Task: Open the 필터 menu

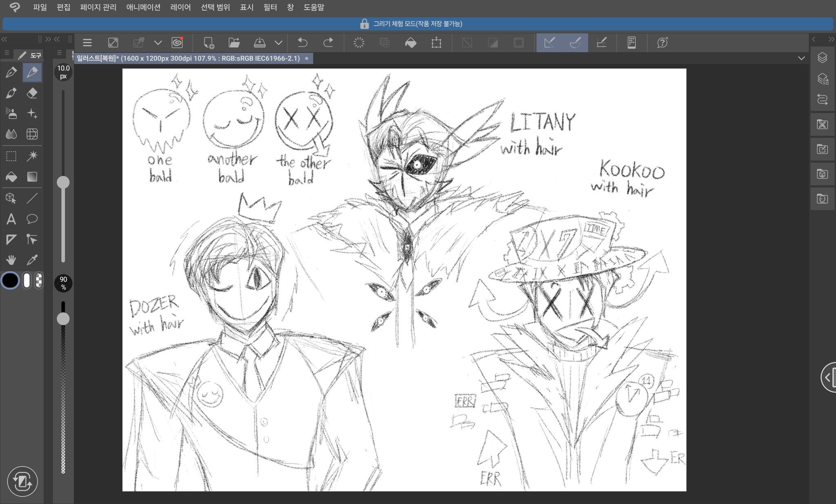Action: pyautogui.click(x=270, y=7)
